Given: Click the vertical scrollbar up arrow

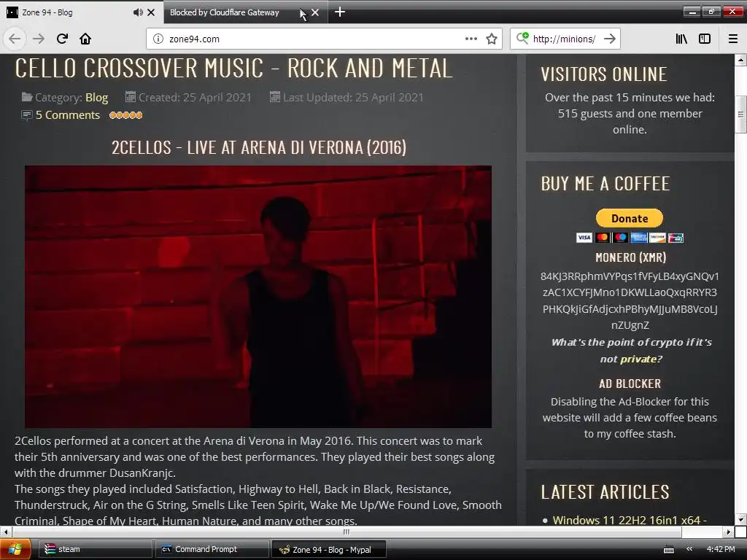Looking at the screenshot, I should [740, 60].
